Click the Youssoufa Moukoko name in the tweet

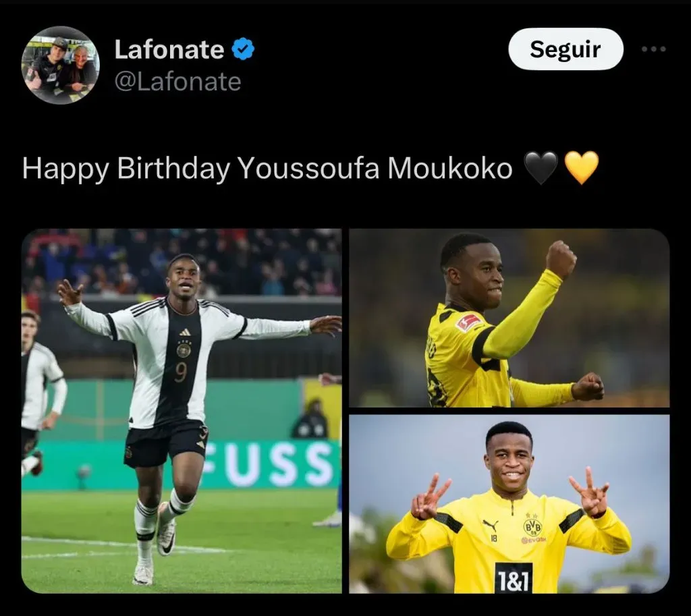(x=375, y=169)
